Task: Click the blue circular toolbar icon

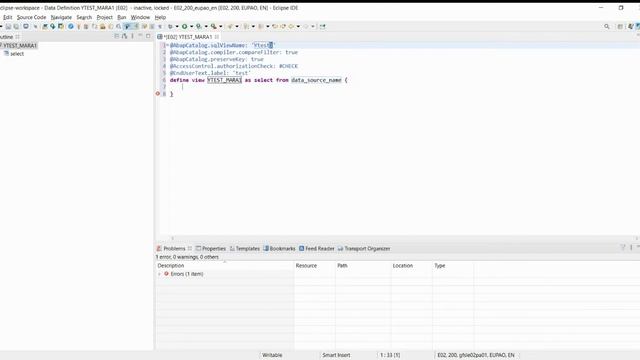Action: click(71, 27)
